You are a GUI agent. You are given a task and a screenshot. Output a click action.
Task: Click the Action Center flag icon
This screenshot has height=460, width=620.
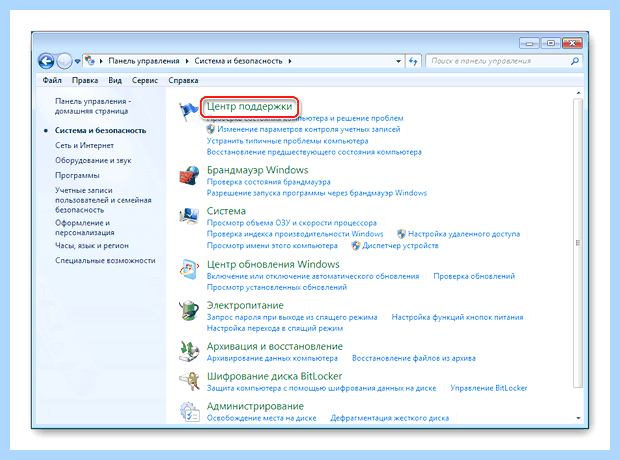pos(188,112)
